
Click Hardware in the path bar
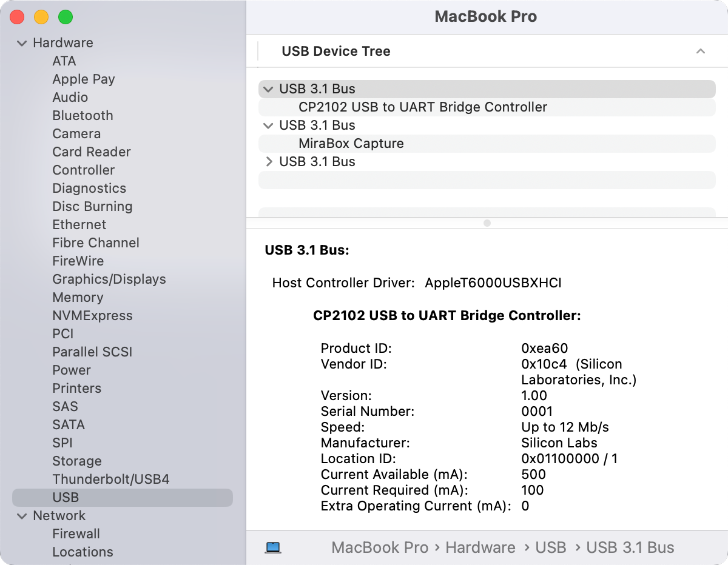[x=480, y=547]
